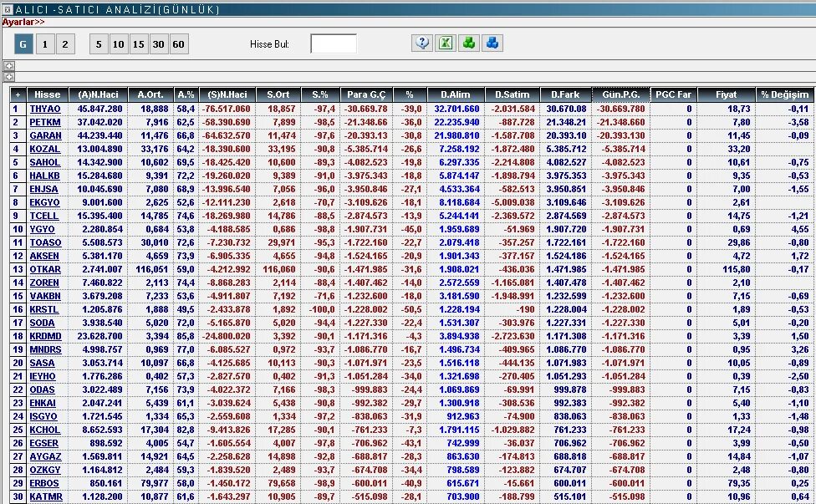Sort by the D.Alim column header

click(x=456, y=94)
